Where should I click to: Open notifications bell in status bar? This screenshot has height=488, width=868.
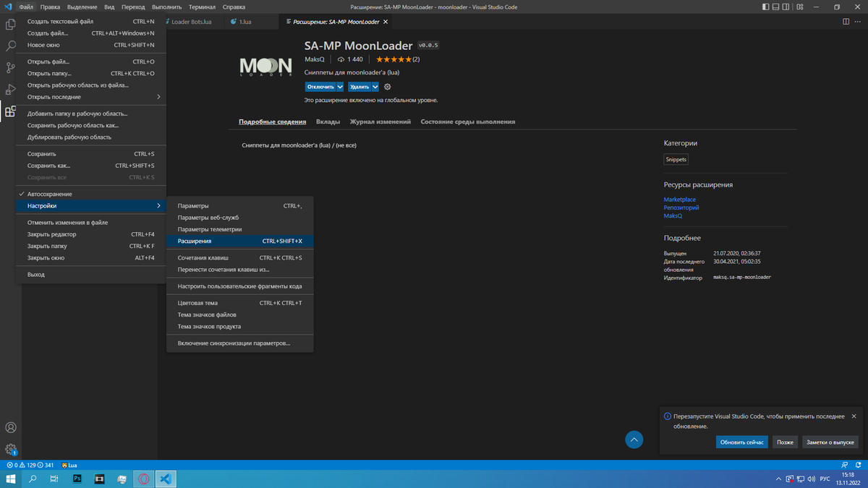858,465
